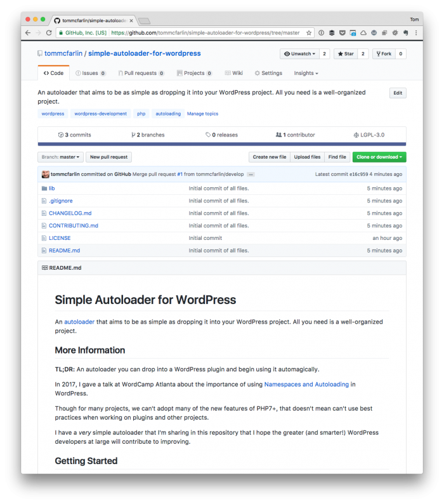The width and height of the screenshot is (444, 504).
Task: Click the language bar under stats
Action: click(x=221, y=144)
